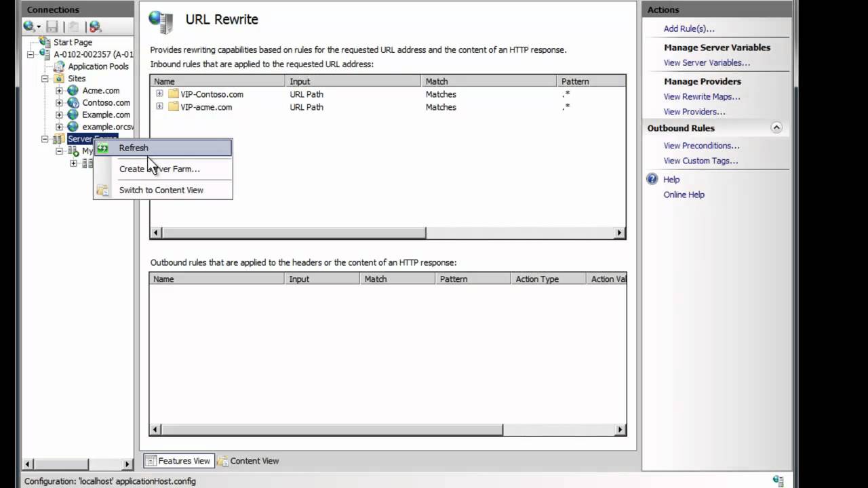Click the status bar network icon

pos(778,481)
